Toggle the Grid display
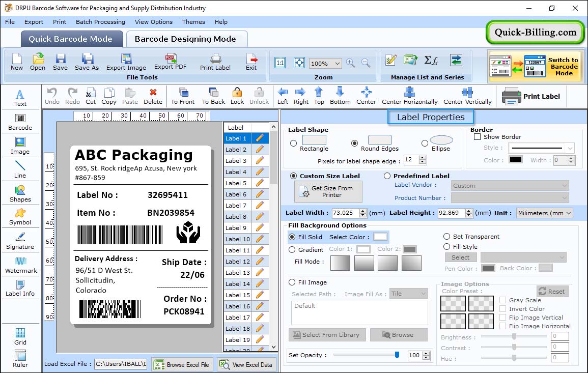Viewport: 588px width, 373px height. coord(20,336)
